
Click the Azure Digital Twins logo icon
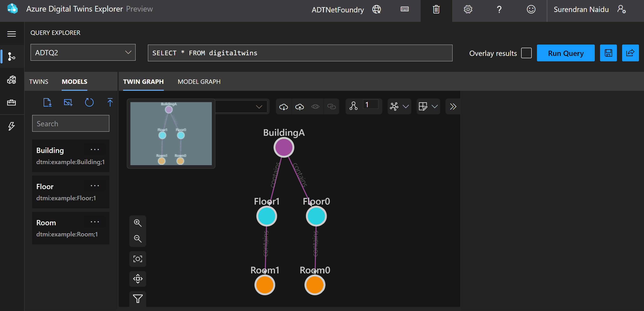click(12, 9)
